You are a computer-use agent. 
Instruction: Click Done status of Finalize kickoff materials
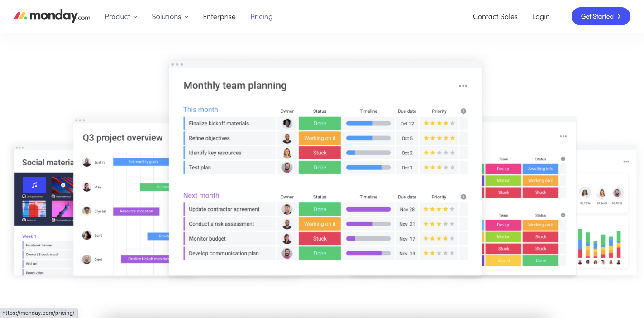pos(320,123)
